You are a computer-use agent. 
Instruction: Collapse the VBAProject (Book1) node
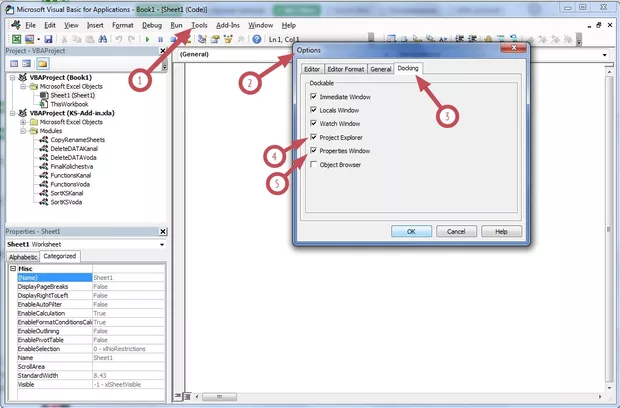(13, 77)
